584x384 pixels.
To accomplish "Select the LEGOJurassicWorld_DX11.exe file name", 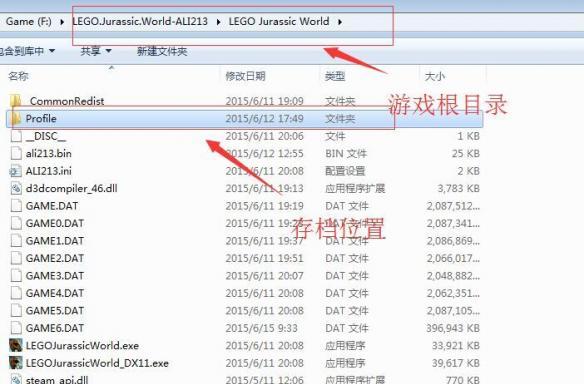I will point(97,363).
